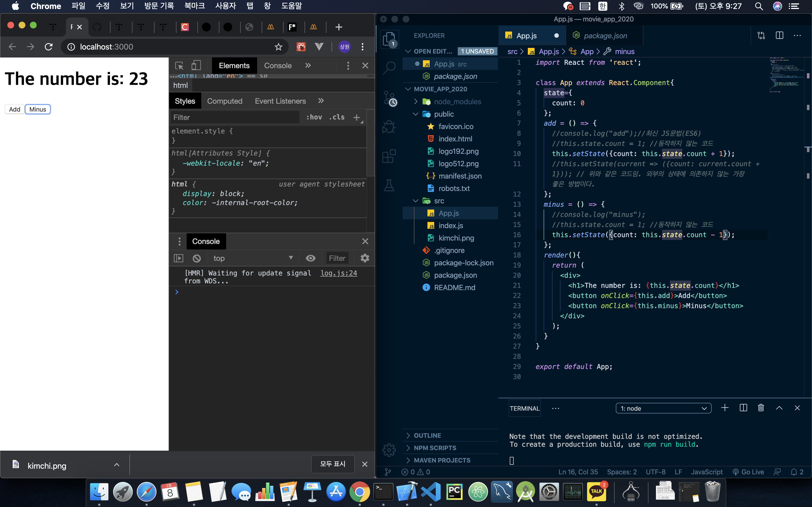Open the log.js:24 source link
This screenshot has height=507, width=812.
click(x=338, y=273)
